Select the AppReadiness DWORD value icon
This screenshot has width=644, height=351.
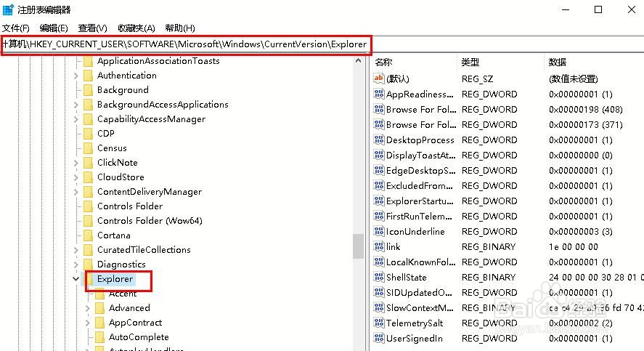tap(379, 94)
